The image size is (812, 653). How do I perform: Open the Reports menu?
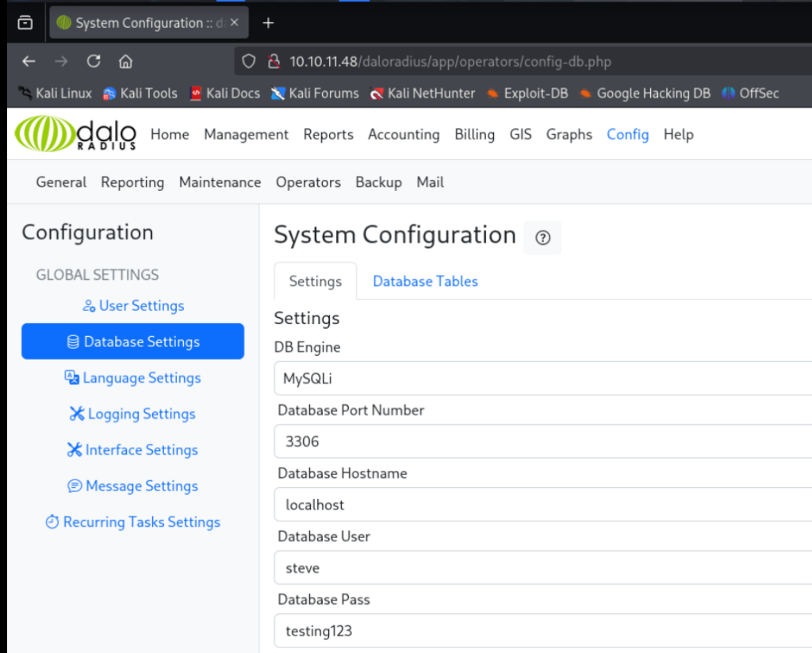pos(328,135)
